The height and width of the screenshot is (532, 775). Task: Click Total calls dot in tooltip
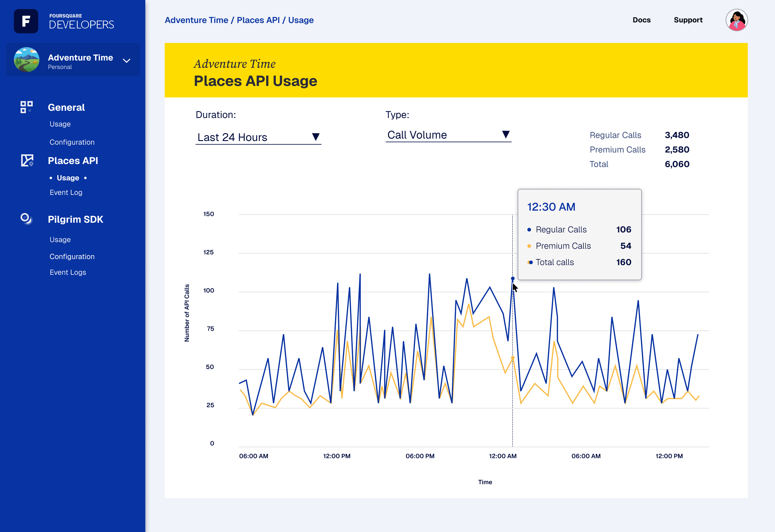pos(530,262)
